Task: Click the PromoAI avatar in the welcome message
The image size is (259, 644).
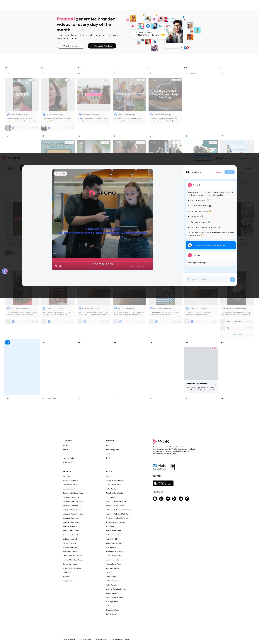Action: (x=190, y=185)
